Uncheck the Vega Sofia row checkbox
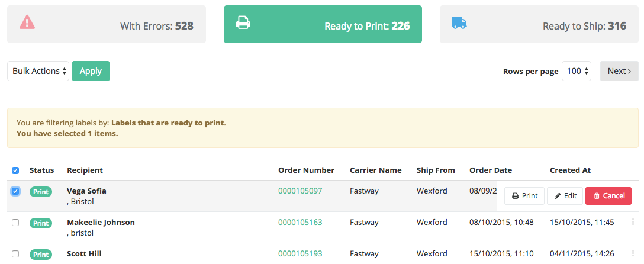Screen dimensions: 644x264 pyautogui.click(x=15, y=191)
